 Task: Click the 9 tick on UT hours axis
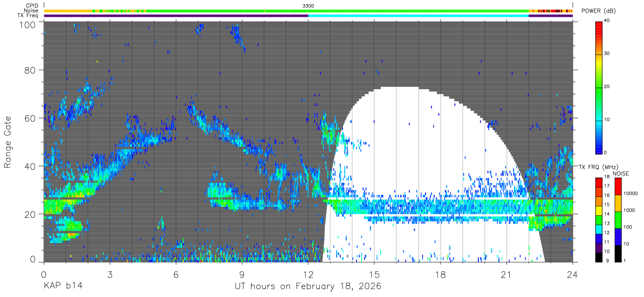coord(242,274)
